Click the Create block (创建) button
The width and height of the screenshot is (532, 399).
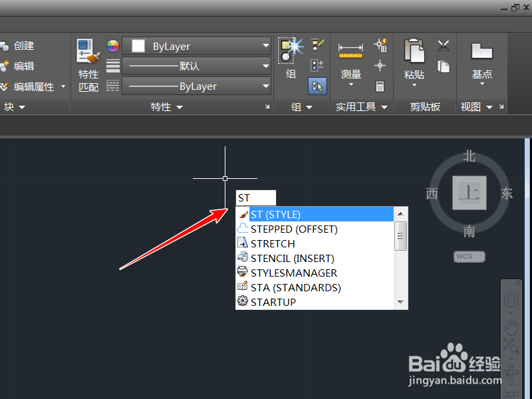pyautogui.click(x=17, y=46)
